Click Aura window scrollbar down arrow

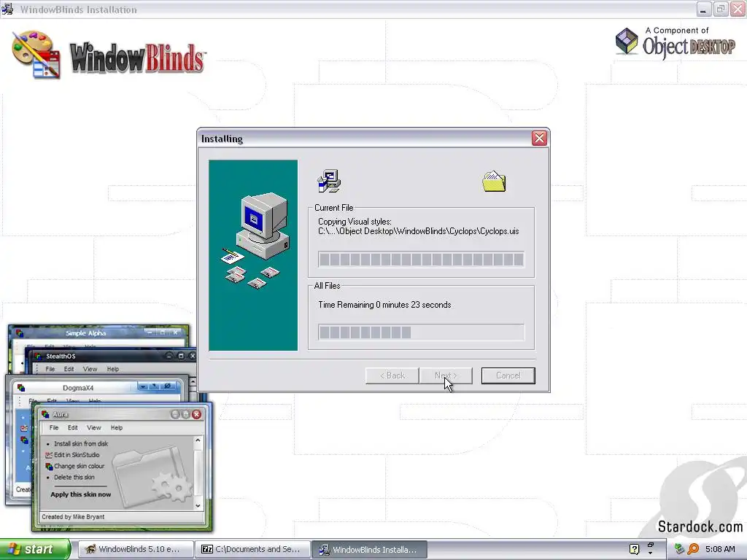coord(198,506)
